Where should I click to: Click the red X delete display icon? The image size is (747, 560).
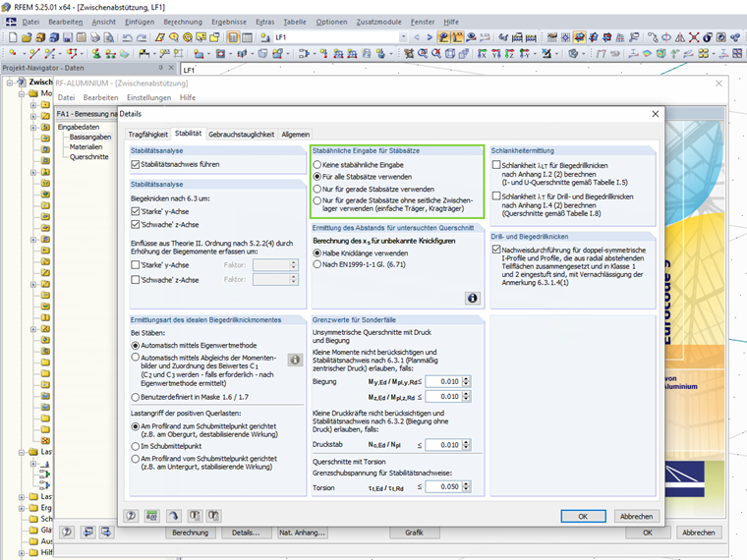(694, 37)
